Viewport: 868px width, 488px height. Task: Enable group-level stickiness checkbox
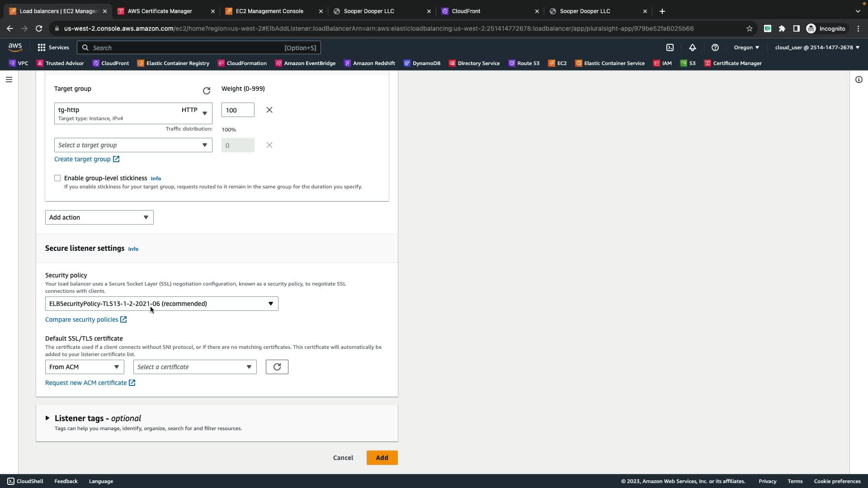point(57,178)
